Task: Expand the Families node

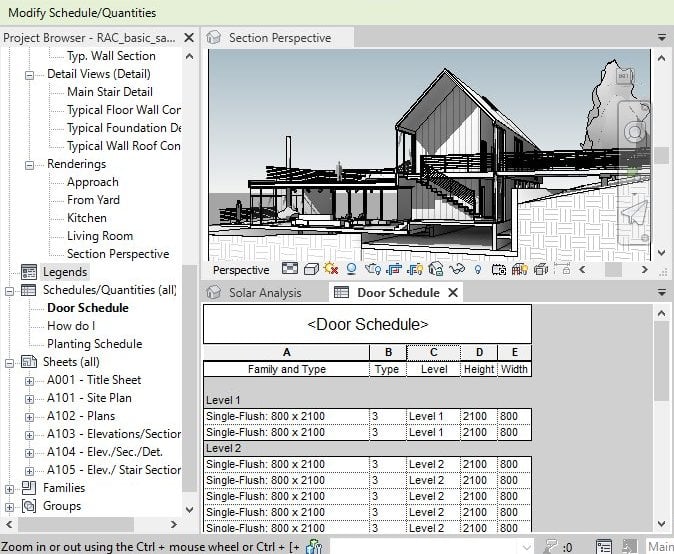Action: [x=9, y=489]
